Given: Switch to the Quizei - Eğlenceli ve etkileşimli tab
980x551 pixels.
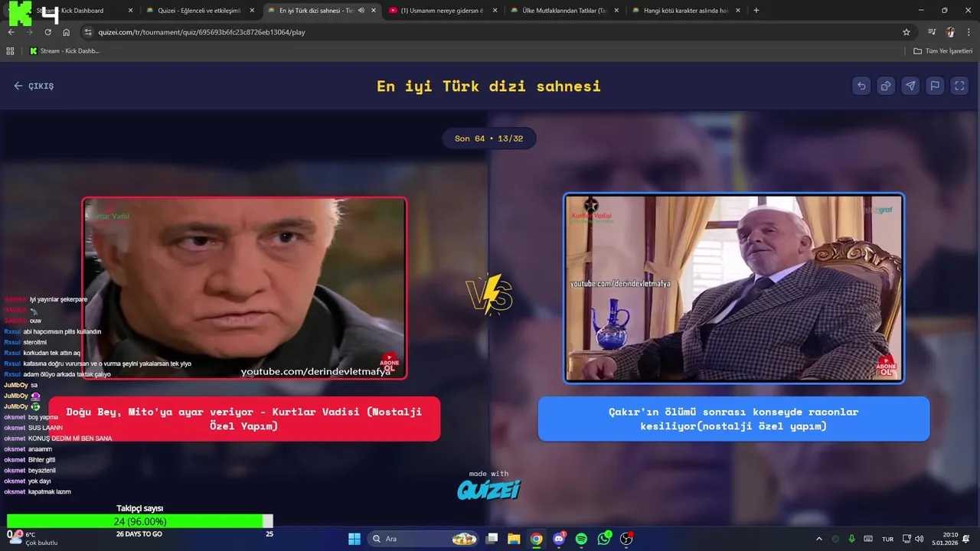Looking at the screenshot, I should (199, 11).
